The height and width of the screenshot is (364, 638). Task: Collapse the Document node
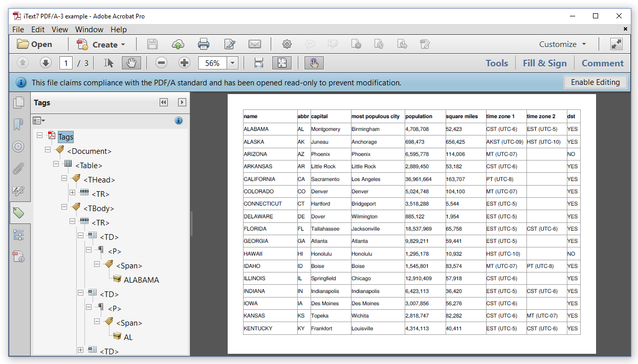(48, 149)
